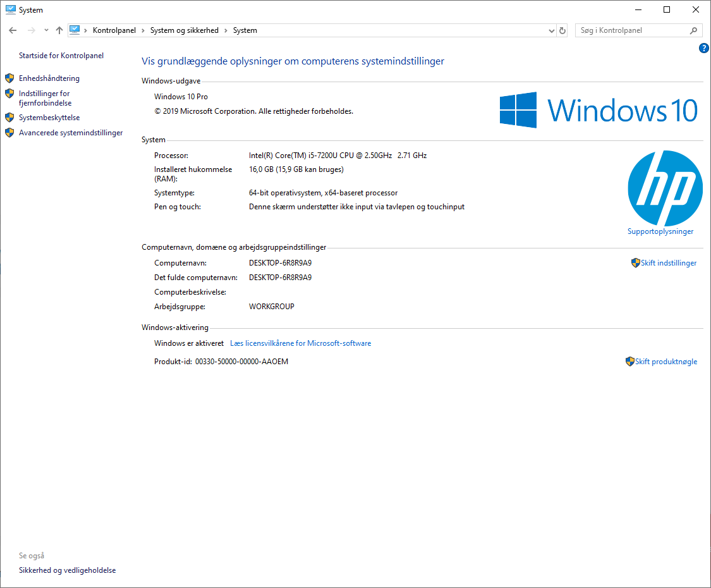711x588 pixels.
Task: Open Enhedshåndtering via its shield icon
Action: tap(9, 78)
